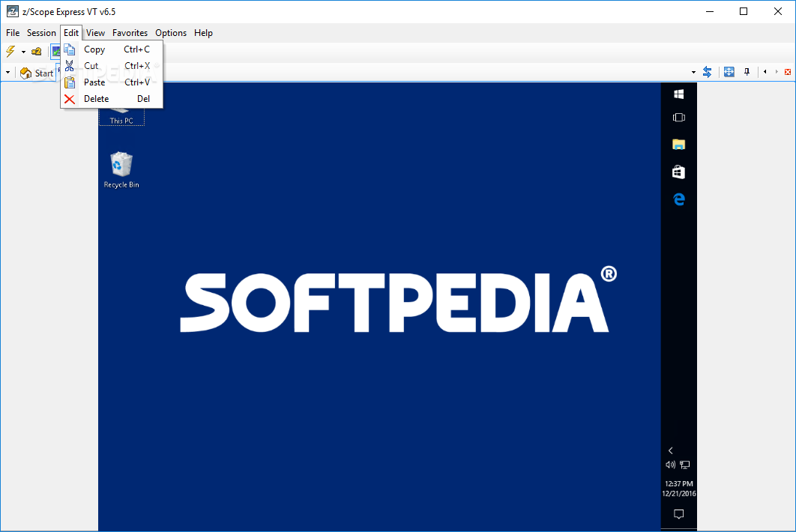Open the Options menu
This screenshot has width=796, height=532.
point(171,32)
